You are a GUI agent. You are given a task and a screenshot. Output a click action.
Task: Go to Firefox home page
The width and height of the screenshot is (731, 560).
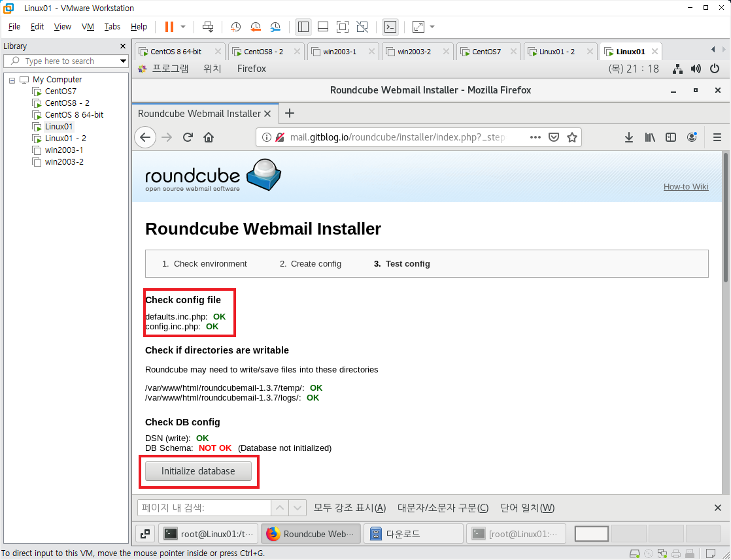(x=209, y=137)
